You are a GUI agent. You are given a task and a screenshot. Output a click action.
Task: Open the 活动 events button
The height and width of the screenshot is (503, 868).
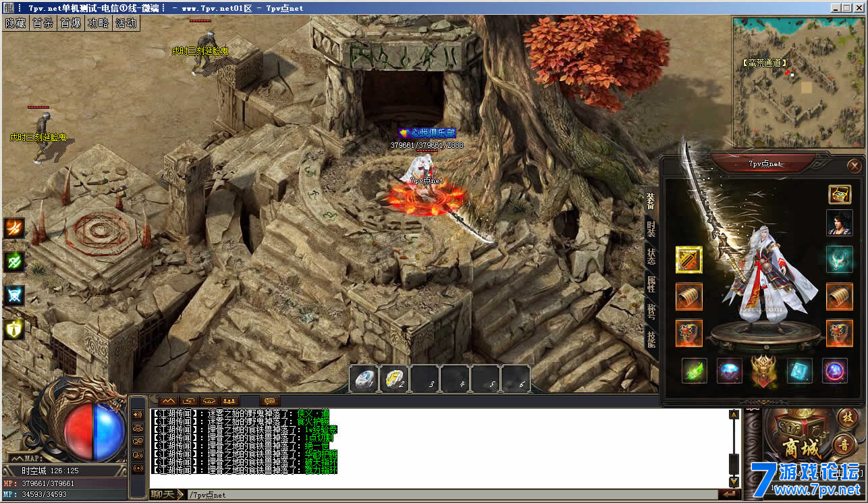(x=126, y=23)
